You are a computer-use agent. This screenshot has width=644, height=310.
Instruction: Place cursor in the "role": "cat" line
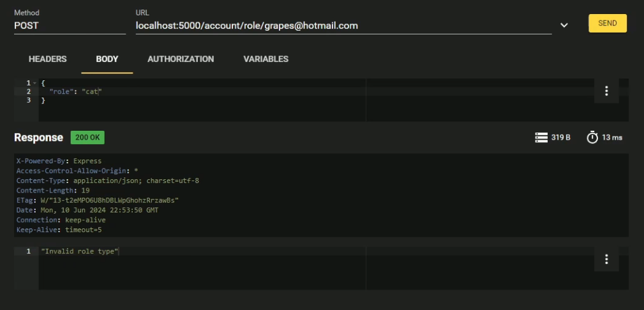click(75, 92)
